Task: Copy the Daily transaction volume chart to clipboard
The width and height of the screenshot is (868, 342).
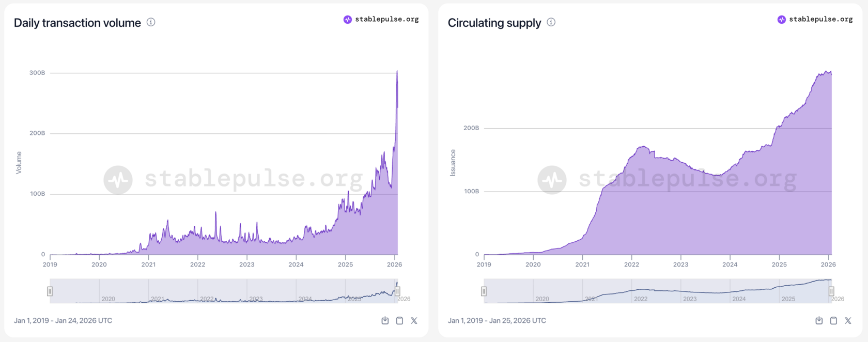Action: coord(399,321)
